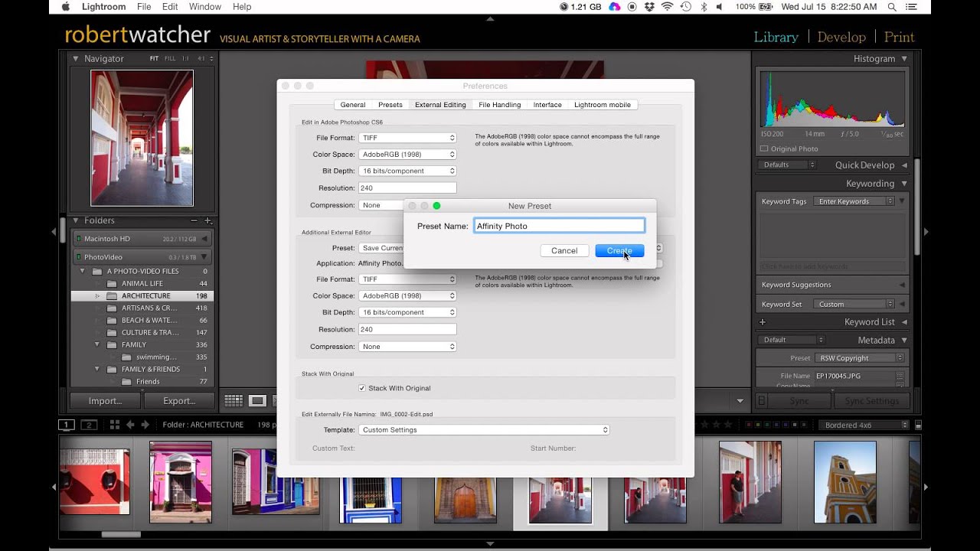Open Color Space dropdown for Photoshop CS6
This screenshot has width=980, height=551.
(407, 155)
